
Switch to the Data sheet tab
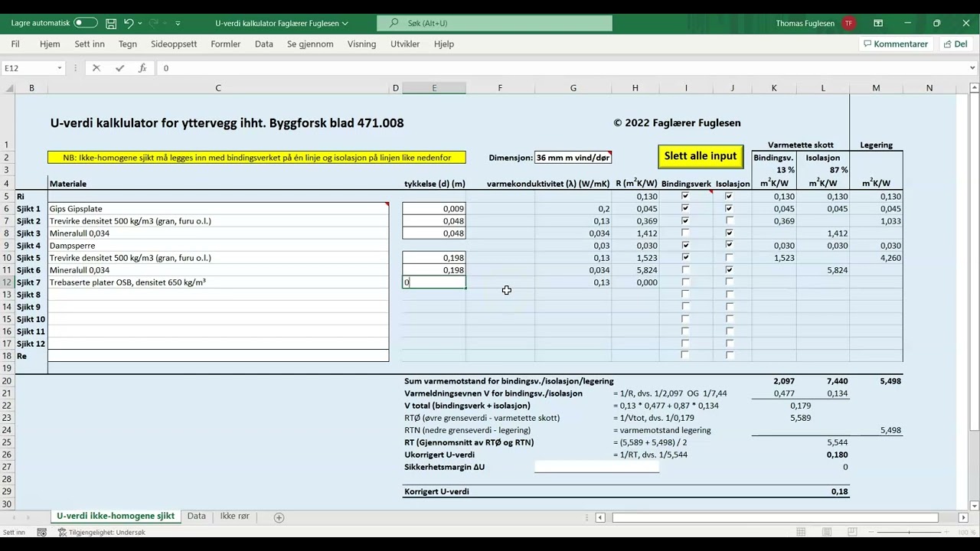197,517
